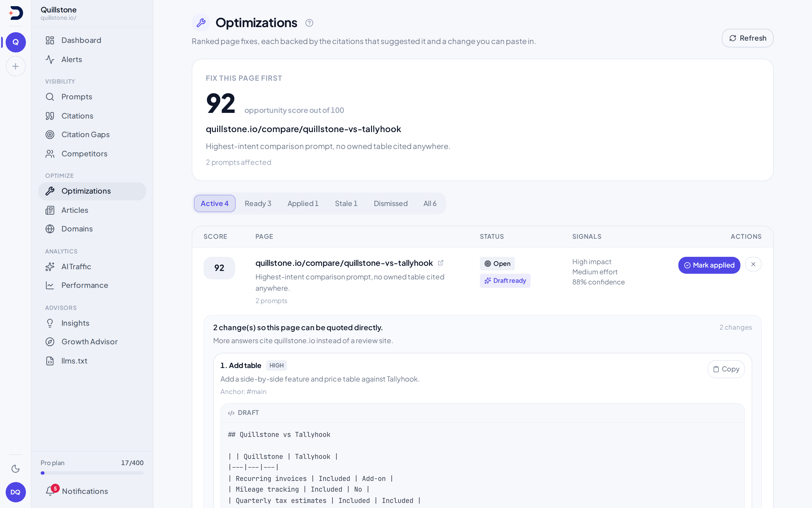Click the Citations quote icon
The height and width of the screenshot is (508, 812).
(x=50, y=116)
